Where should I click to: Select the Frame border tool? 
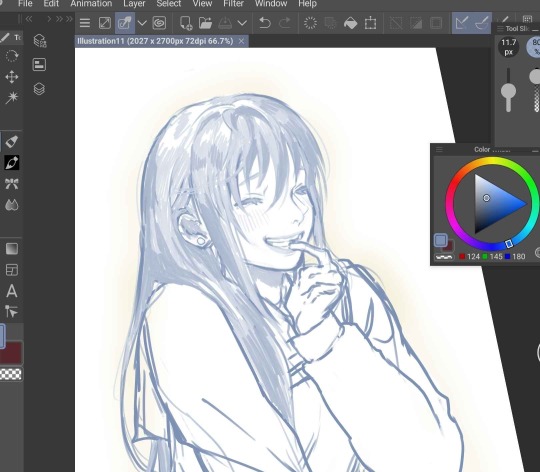[12, 270]
